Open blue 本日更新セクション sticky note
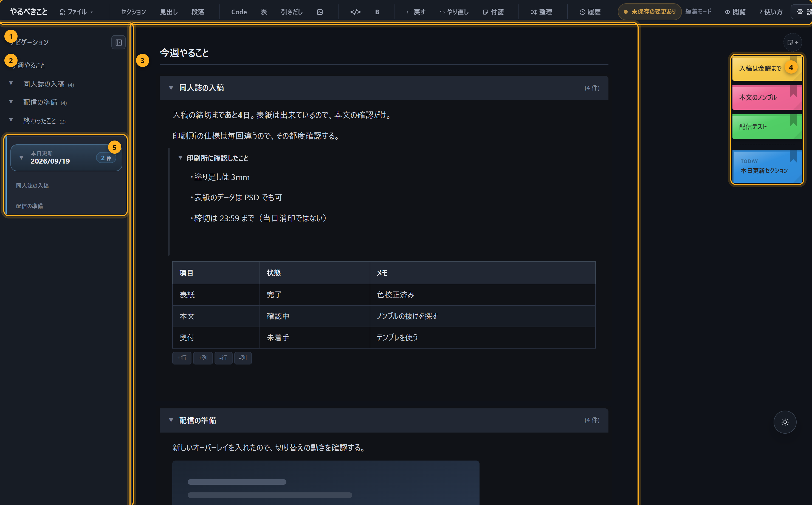812x505 pixels. point(767,166)
